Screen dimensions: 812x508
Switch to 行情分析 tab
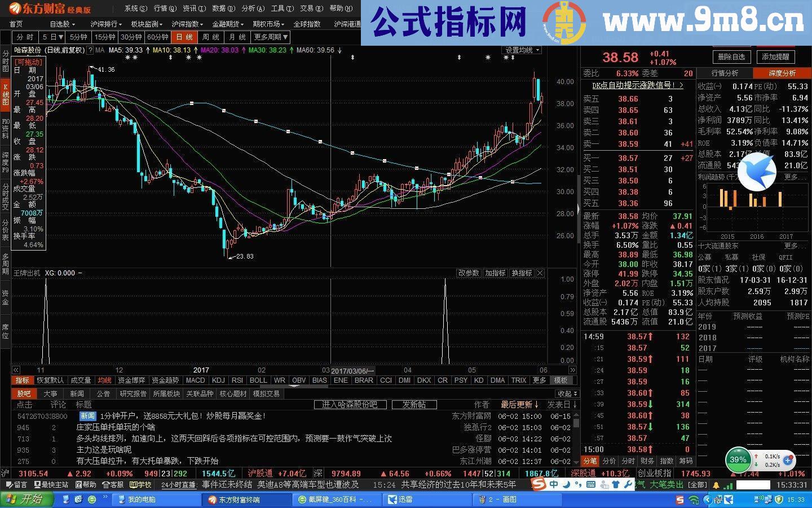click(725, 73)
